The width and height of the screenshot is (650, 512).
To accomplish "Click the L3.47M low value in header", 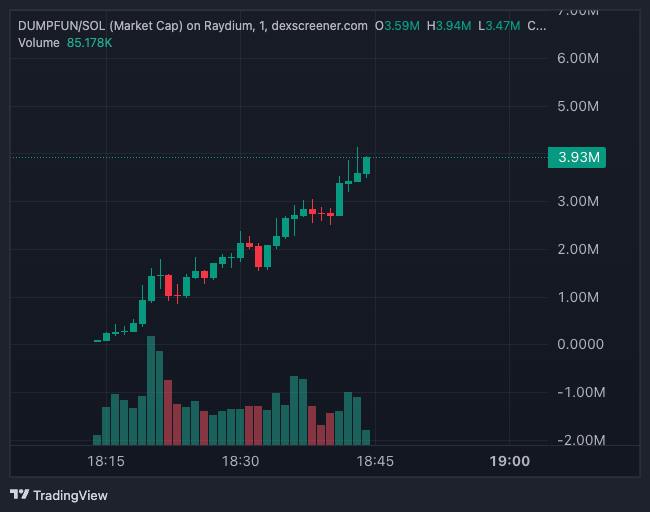I will point(498,25).
